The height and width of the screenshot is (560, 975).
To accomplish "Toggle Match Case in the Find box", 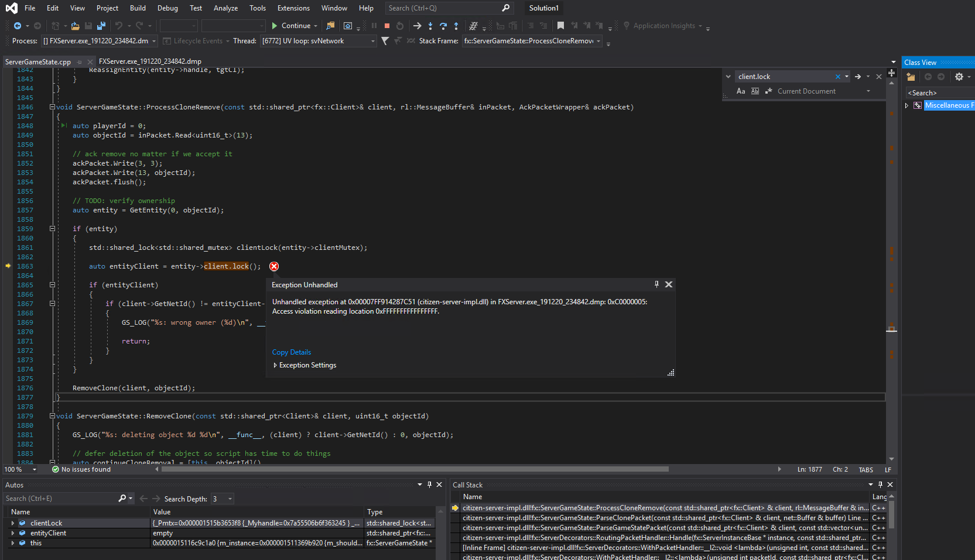I will coord(741,91).
